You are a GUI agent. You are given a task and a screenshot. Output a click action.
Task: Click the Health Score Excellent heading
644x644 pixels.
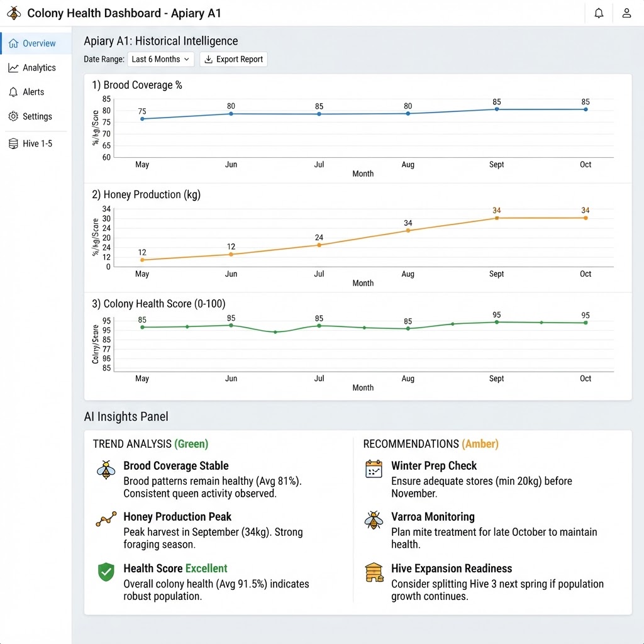point(175,569)
